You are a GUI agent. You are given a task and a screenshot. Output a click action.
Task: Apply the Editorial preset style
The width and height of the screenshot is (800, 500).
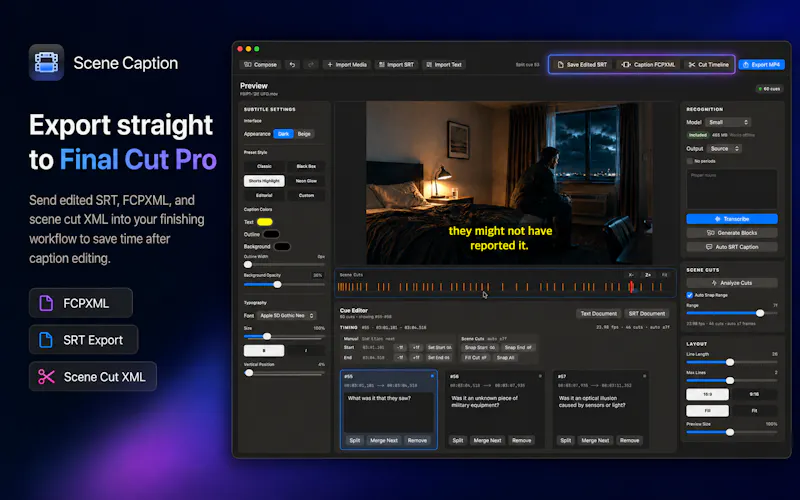pyautogui.click(x=264, y=195)
